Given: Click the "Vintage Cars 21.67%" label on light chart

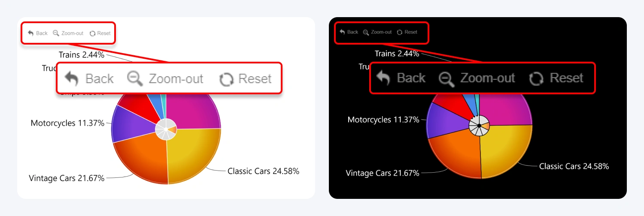Looking at the screenshot, I should click(x=67, y=178).
